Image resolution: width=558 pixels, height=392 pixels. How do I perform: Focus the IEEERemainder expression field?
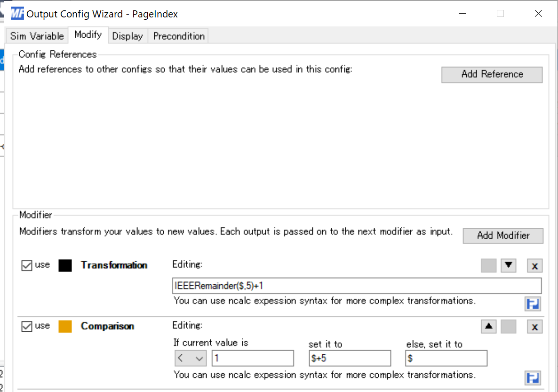[357, 286]
